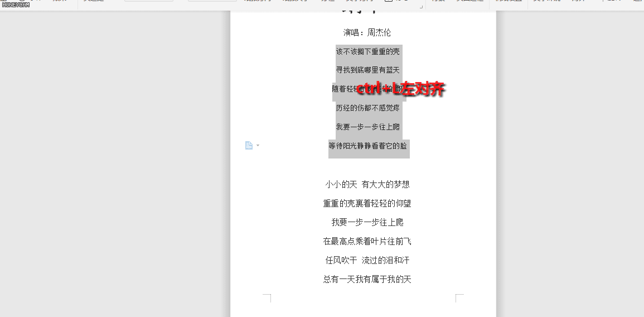Click the line "等待阳光静静看着它的脸"
This screenshot has height=317, width=644.
point(367,146)
